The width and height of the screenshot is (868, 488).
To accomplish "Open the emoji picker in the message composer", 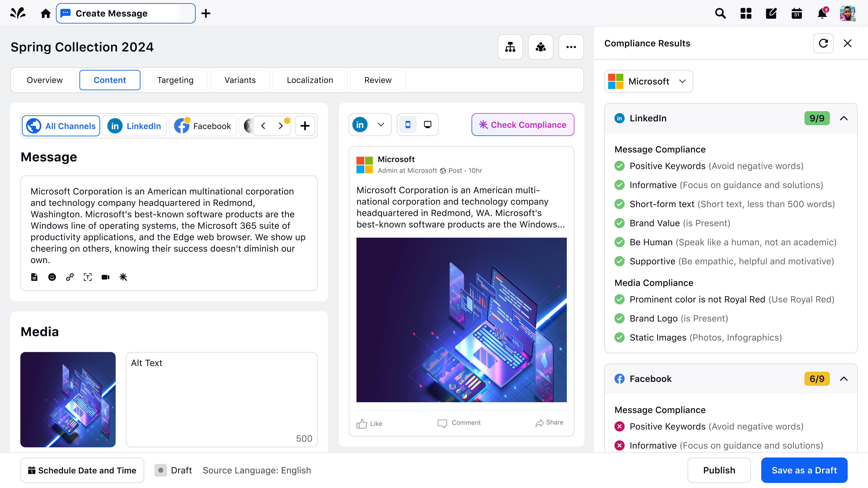I will [52, 277].
